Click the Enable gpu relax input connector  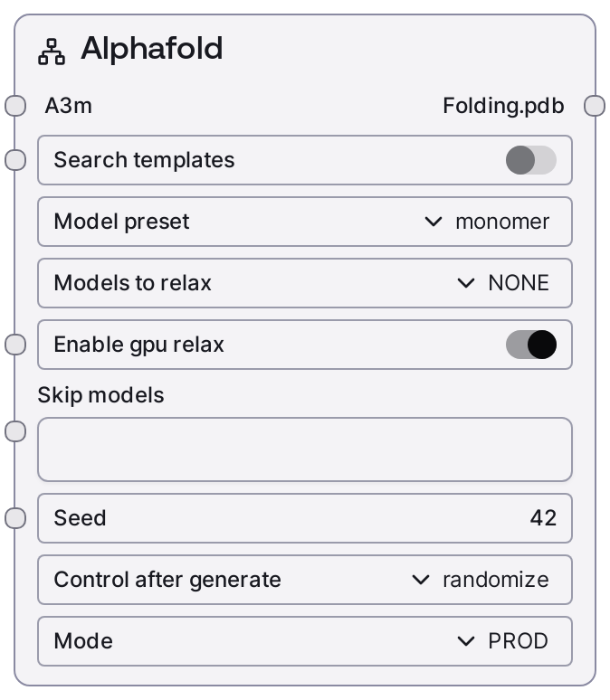(15, 345)
